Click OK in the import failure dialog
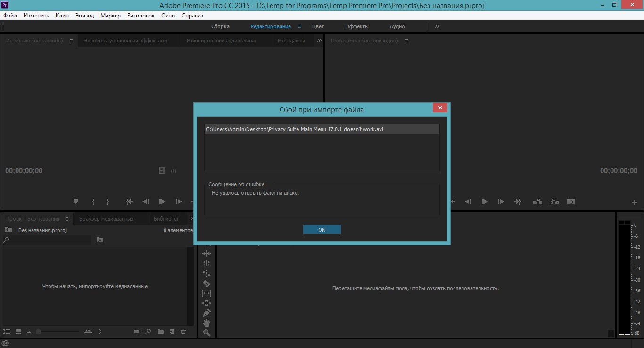The image size is (644, 348). tap(322, 230)
